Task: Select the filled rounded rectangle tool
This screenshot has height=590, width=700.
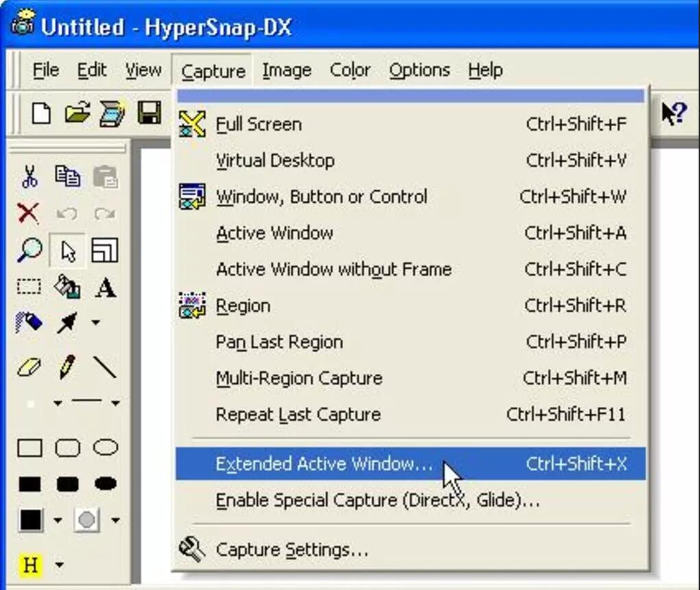Action: click(67, 484)
